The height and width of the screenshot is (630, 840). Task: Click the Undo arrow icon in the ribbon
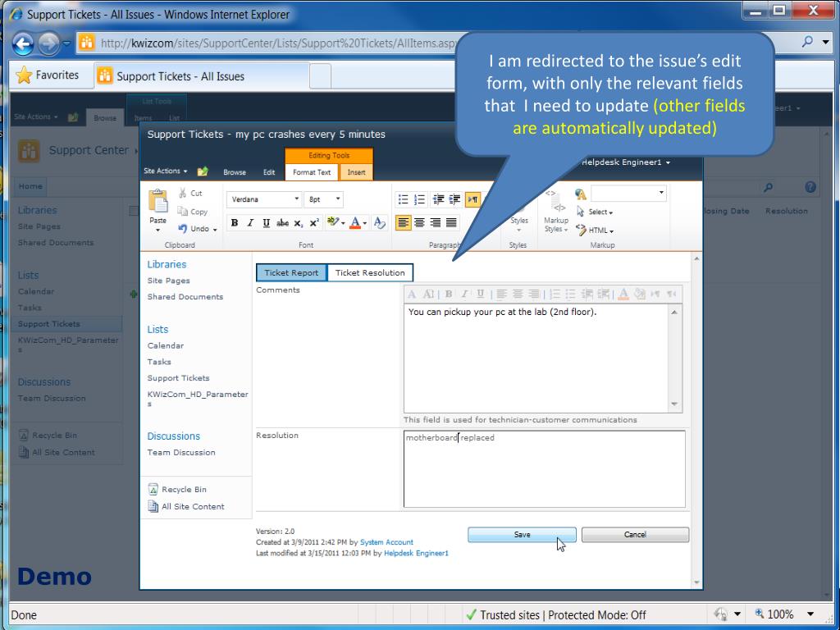point(183,229)
